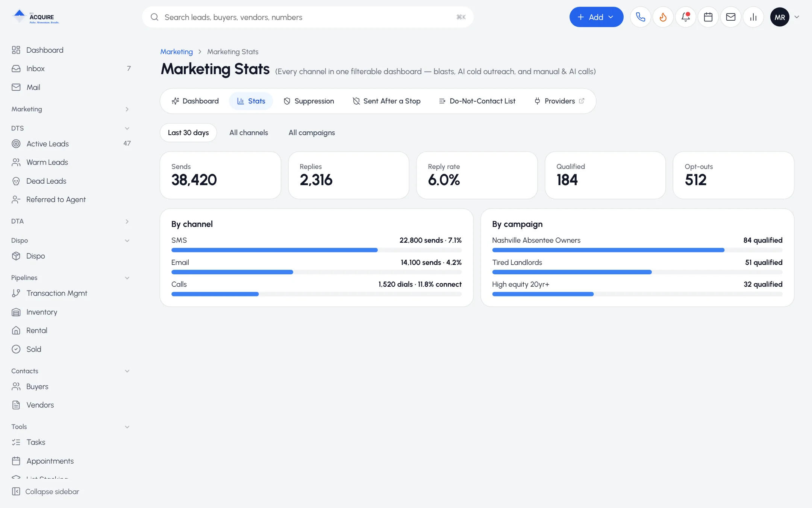Viewport: 812px width, 508px height.
Task: Click the Opt-outs stat card
Action: (733, 175)
